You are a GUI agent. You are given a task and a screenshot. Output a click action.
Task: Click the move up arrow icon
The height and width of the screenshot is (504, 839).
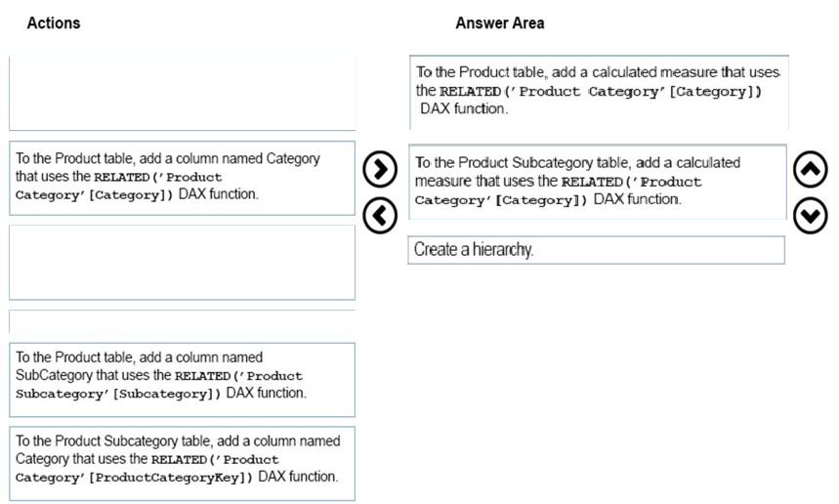(811, 170)
